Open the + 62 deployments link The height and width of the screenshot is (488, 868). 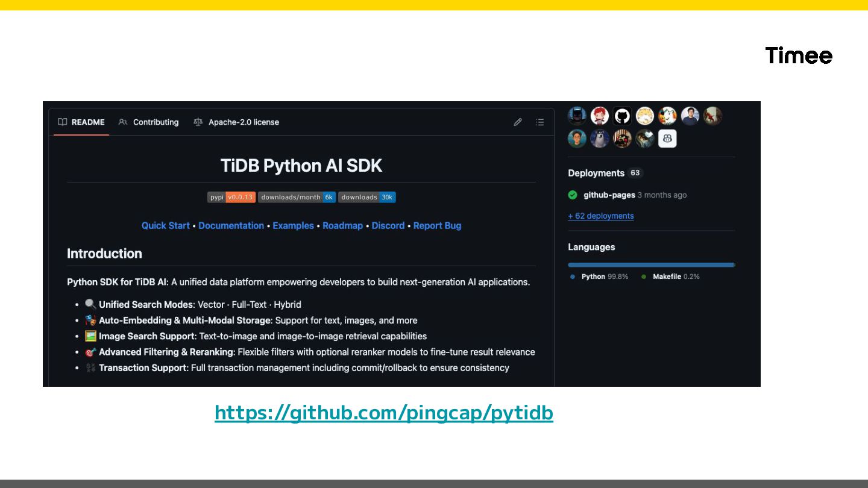601,216
